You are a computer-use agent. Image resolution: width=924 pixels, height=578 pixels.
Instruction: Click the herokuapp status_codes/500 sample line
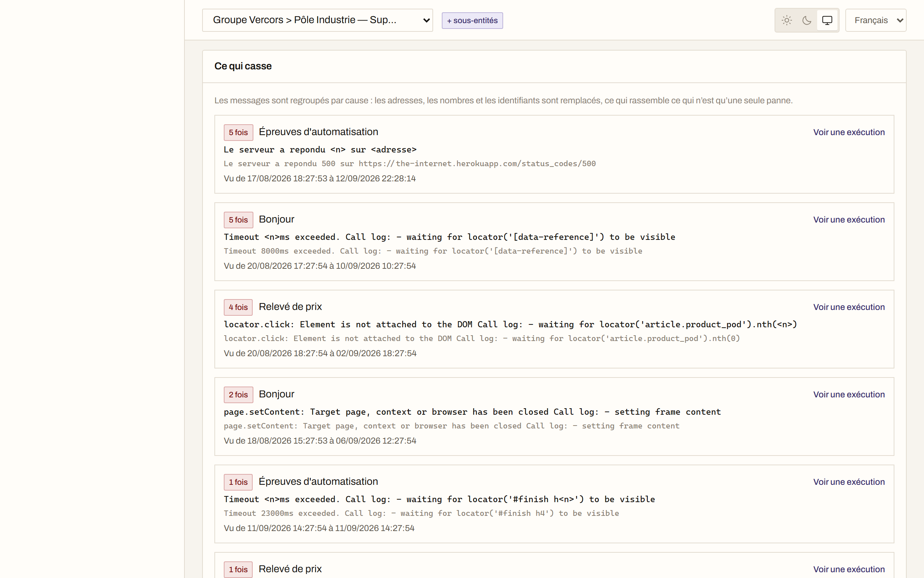click(x=410, y=164)
